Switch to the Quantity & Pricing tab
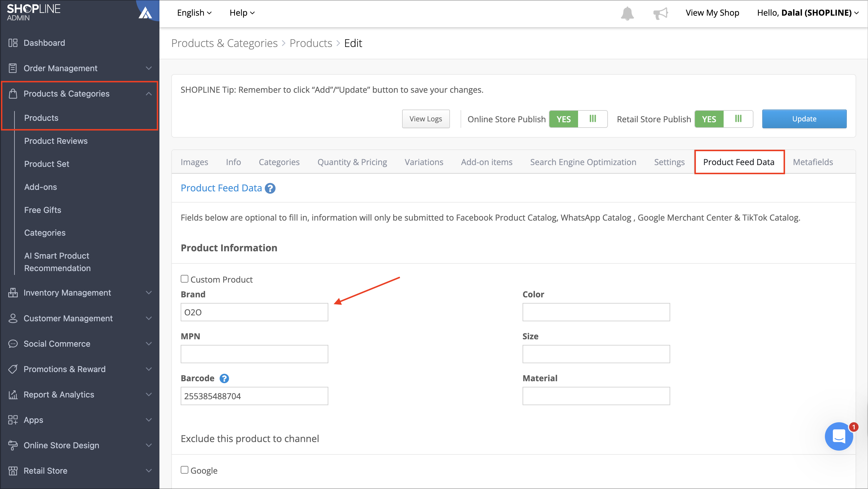This screenshot has height=489, width=868. tap(352, 162)
